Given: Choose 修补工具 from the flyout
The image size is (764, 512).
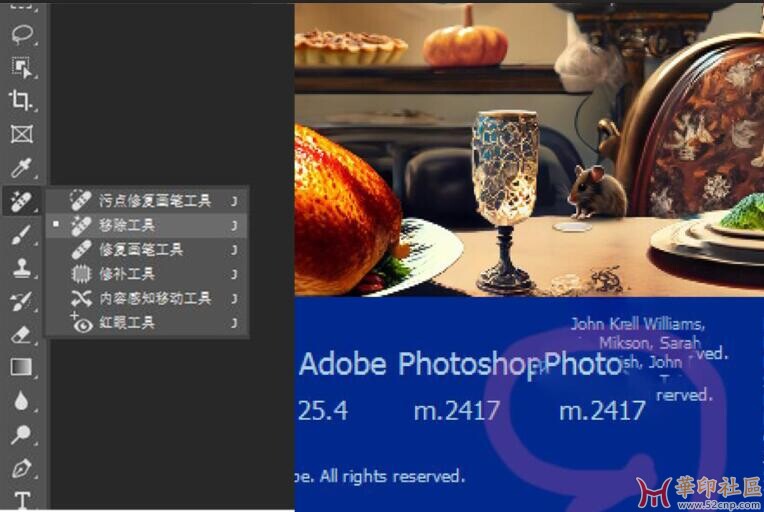Looking at the screenshot, I should (x=147, y=274).
